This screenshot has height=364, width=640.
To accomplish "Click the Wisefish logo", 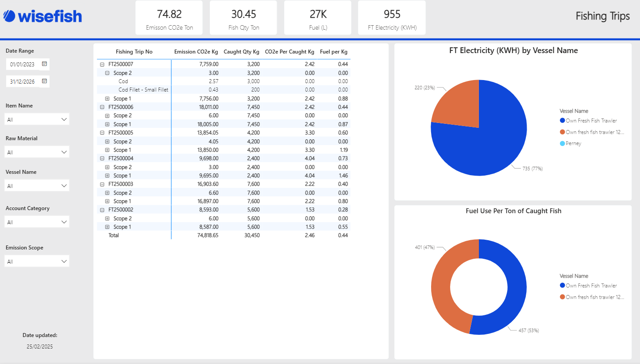I will tap(42, 16).
